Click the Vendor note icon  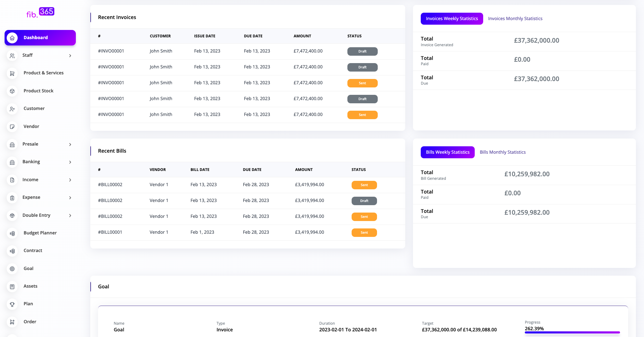(x=12, y=127)
